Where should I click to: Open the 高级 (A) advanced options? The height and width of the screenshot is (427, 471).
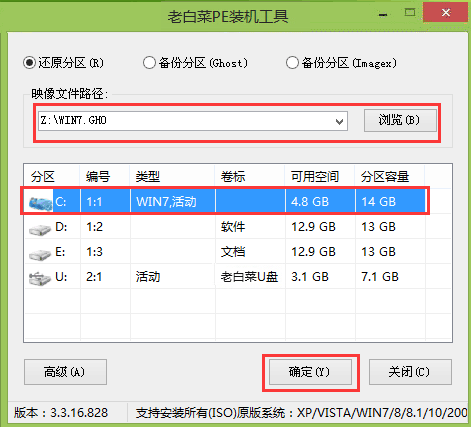coord(65,372)
